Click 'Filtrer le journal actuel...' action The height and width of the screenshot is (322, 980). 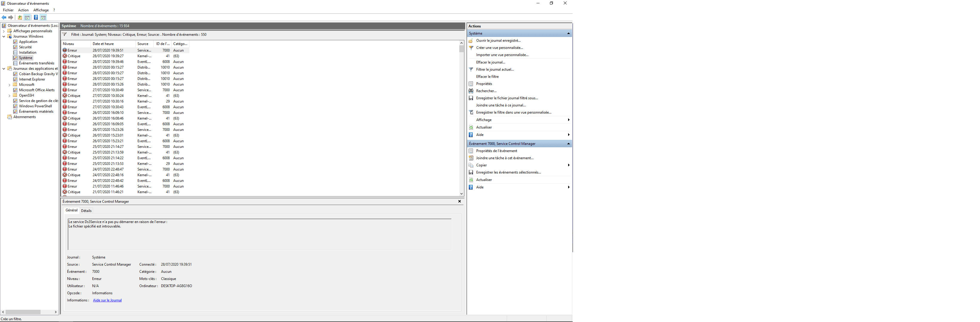coord(494,69)
